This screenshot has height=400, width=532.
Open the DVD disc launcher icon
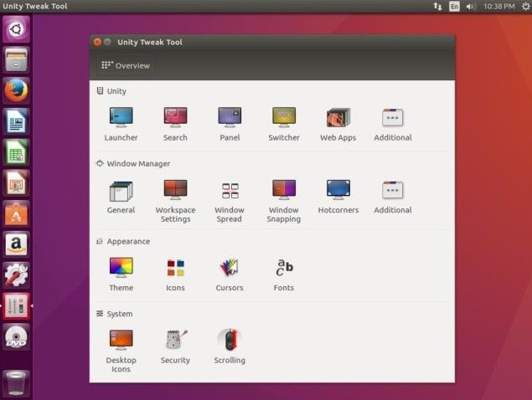[x=16, y=337]
